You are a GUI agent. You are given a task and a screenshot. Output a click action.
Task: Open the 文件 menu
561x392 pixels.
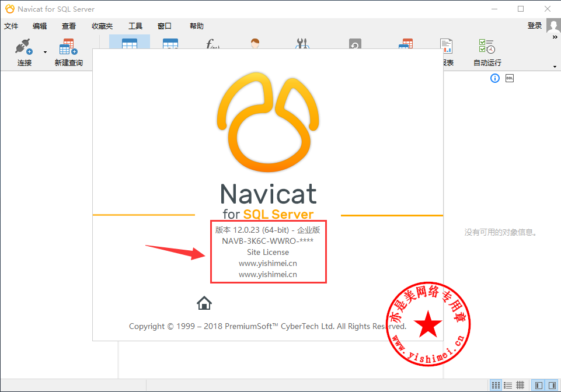[11, 26]
